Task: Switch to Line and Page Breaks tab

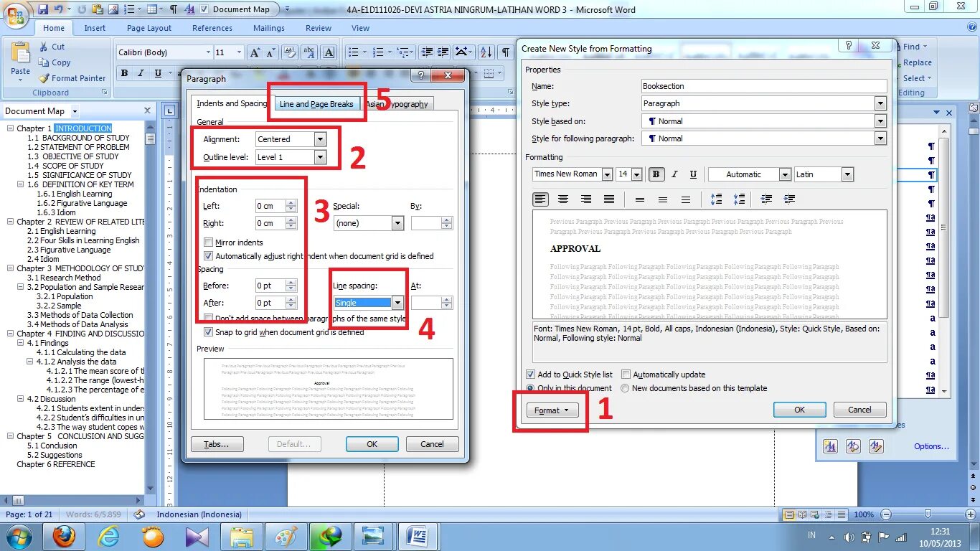Action: click(316, 104)
